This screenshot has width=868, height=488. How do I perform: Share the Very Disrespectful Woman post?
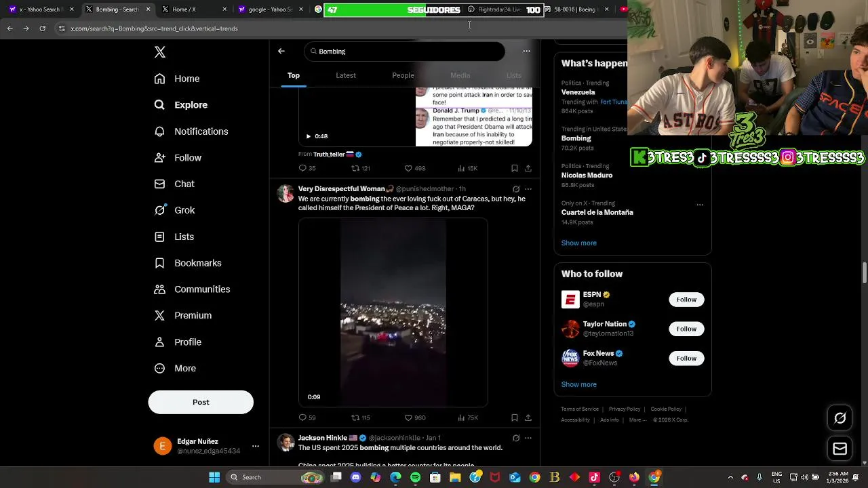[x=528, y=418]
